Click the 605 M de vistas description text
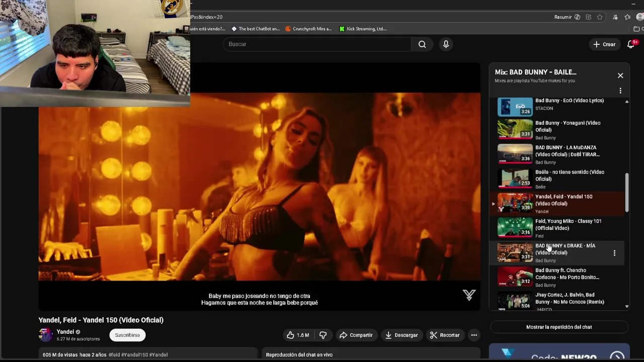This screenshot has height=362, width=644. [60, 355]
